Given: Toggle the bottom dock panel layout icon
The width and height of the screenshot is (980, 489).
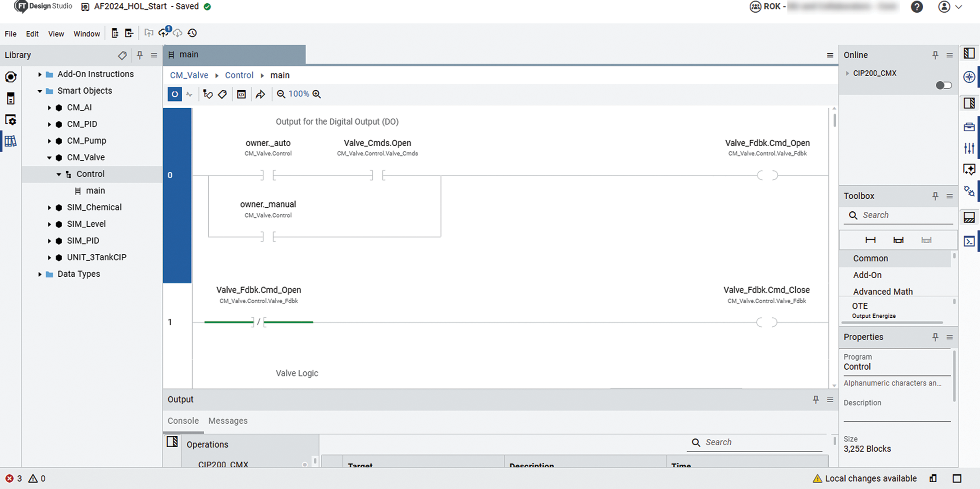Looking at the screenshot, I should pos(969,218).
